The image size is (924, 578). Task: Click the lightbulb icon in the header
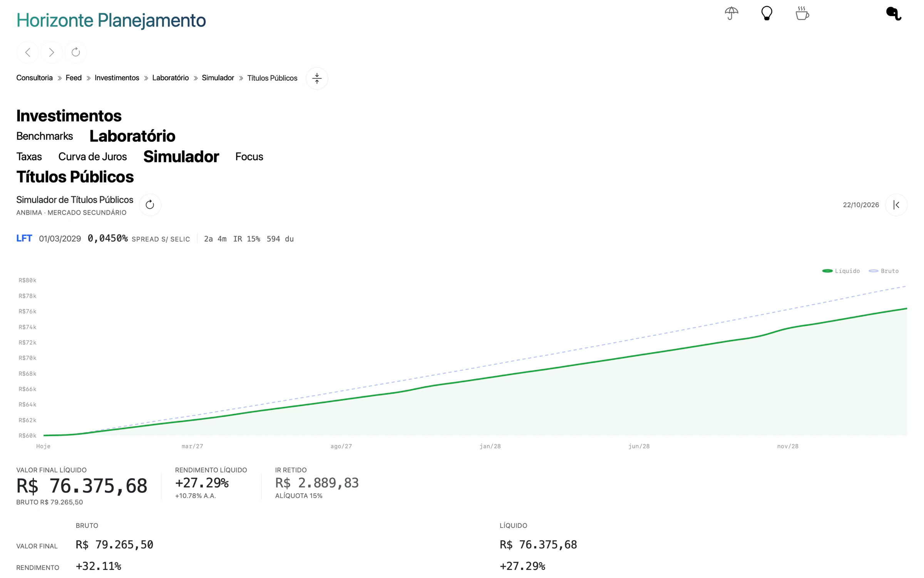click(767, 13)
